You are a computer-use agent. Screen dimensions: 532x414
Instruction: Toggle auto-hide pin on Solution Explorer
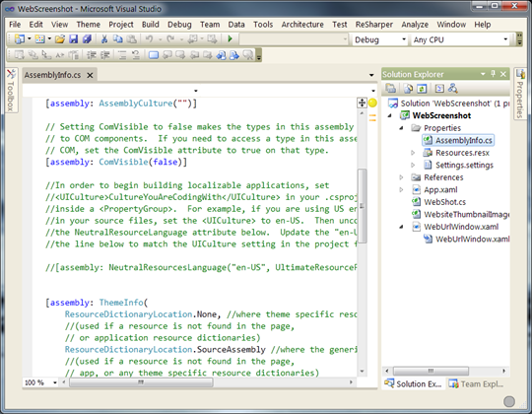(493, 74)
